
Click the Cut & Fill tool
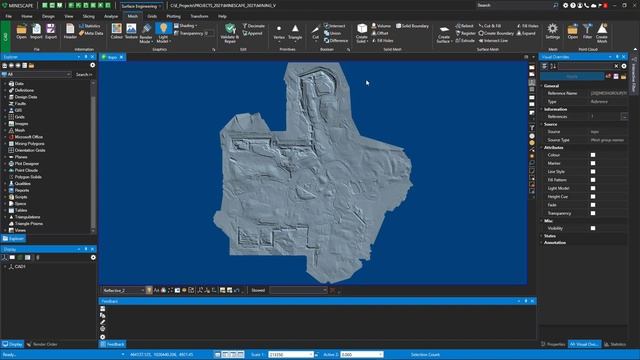coord(490,26)
